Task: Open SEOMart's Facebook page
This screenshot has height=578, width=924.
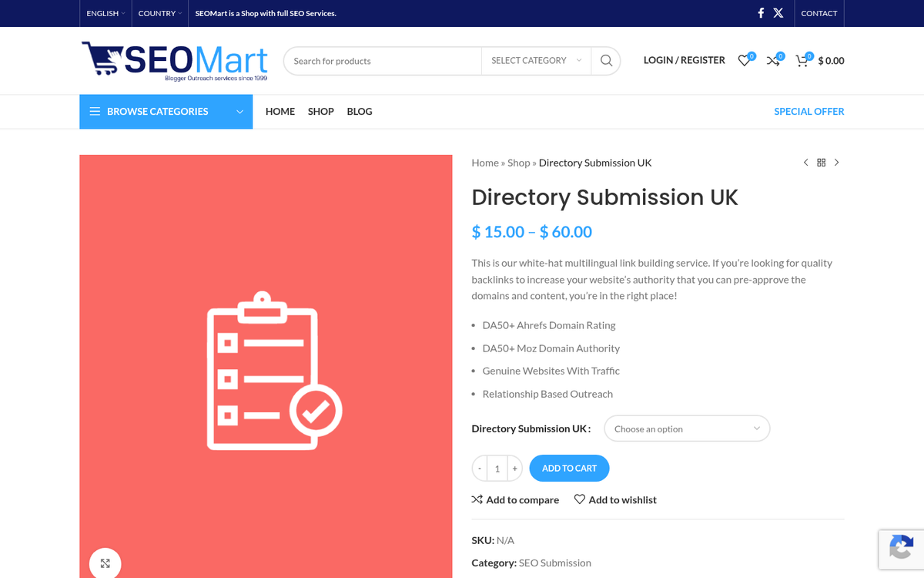Action: pos(761,12)
